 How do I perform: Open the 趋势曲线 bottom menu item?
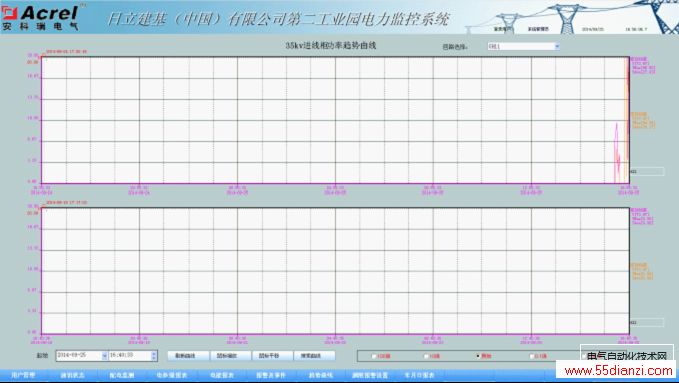coord(321,375)
